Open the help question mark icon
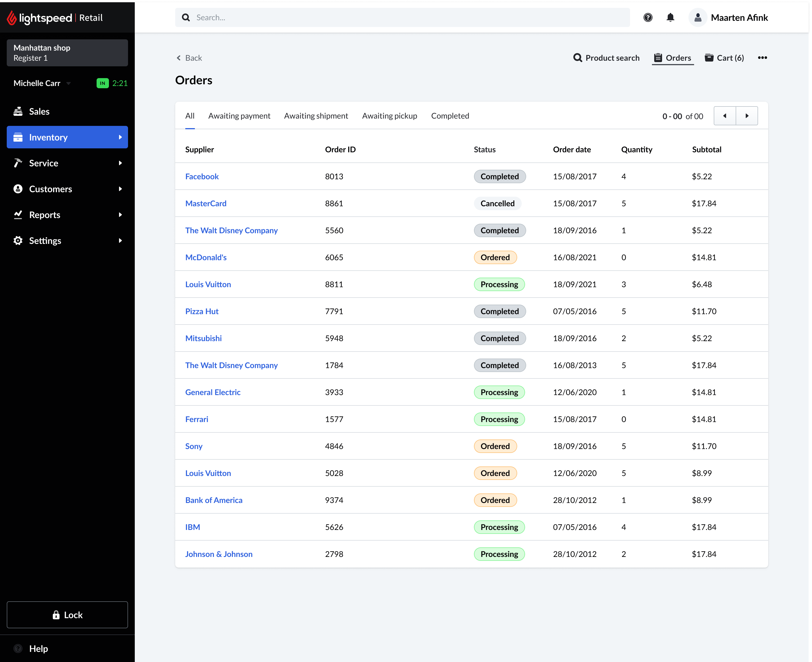Screen dimensions: 812x662 648,17
